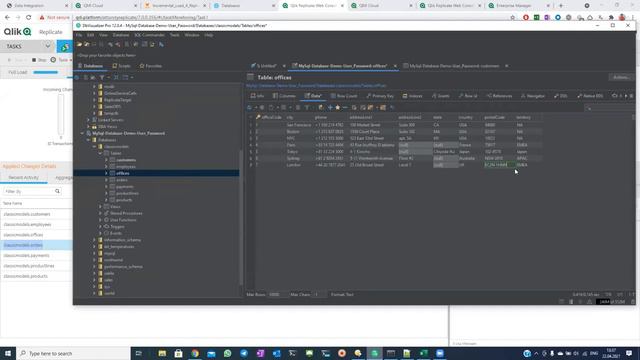
Task: Expand the Linked Servers node
Action: click(x=88, y=120)
